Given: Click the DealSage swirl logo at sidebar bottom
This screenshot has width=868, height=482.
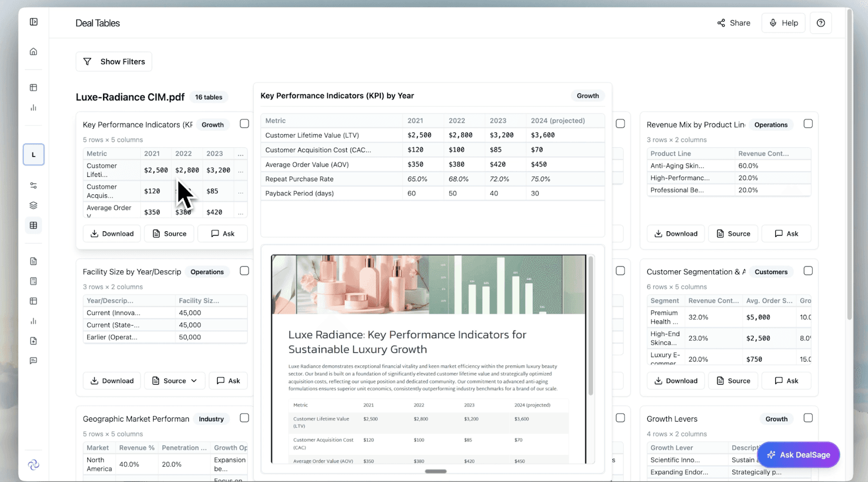Looking at the screenshot, I should pyautogui.click(x=34, y=465).
